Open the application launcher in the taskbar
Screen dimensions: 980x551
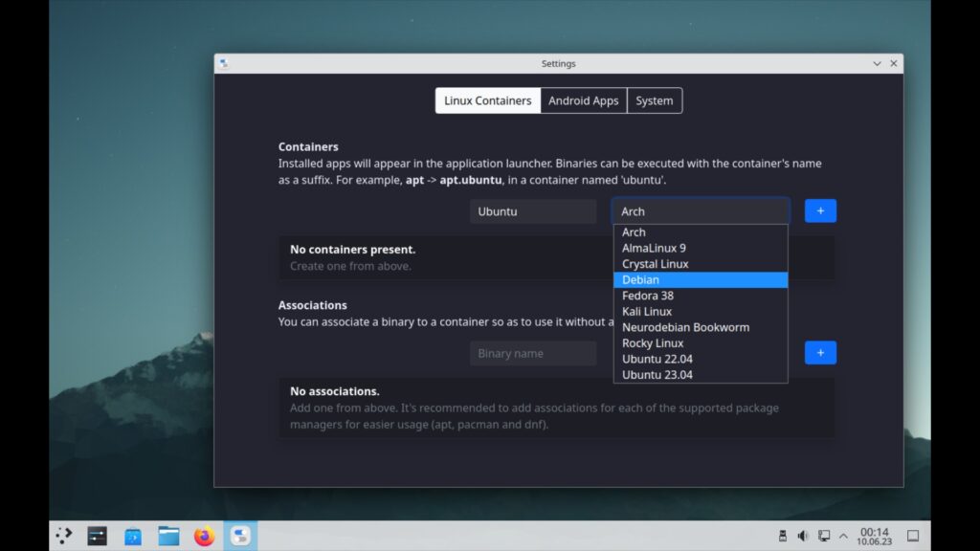pyautogui.click(x=64, y=536)
